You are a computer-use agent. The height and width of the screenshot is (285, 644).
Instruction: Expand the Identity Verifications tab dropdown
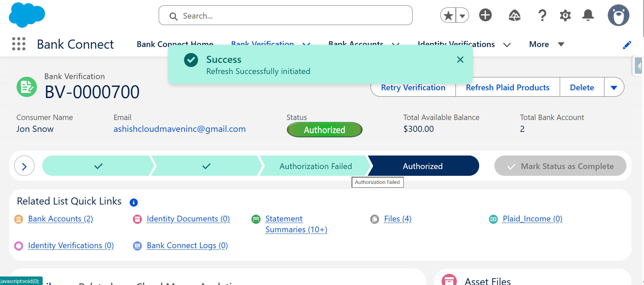coord(507,45)
